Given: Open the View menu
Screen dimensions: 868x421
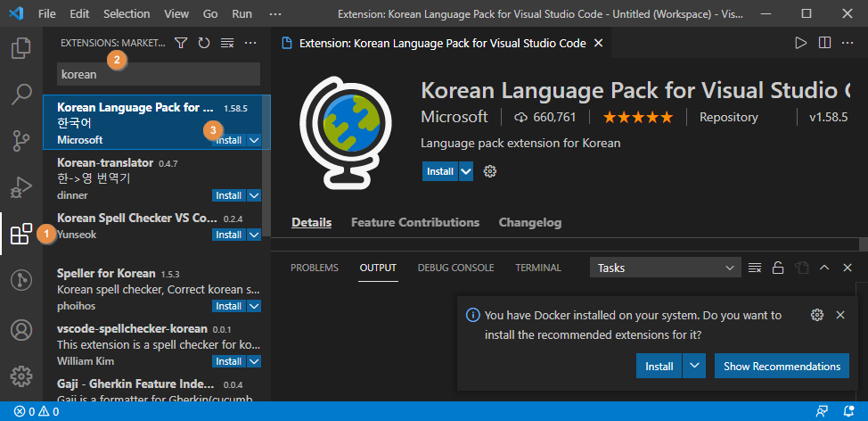Looking at the screenshot, I should (176, 14).
